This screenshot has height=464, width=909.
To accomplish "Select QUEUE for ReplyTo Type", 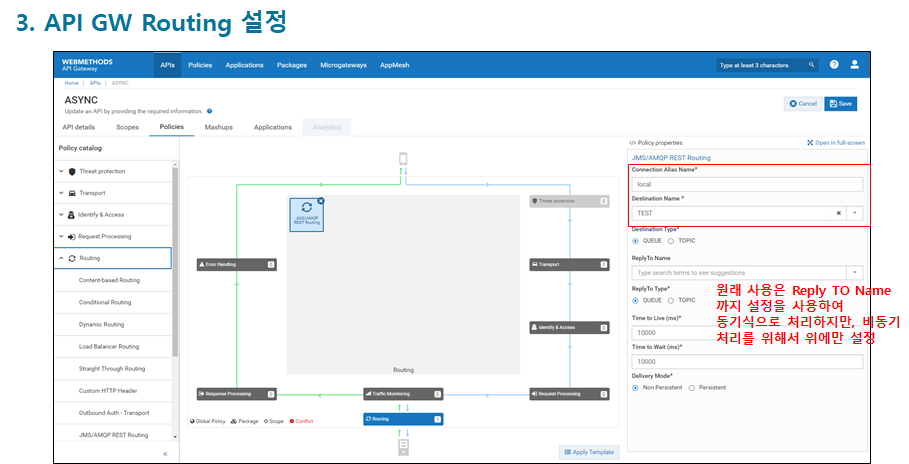I will pyautogui.click(x=635, y=300).
